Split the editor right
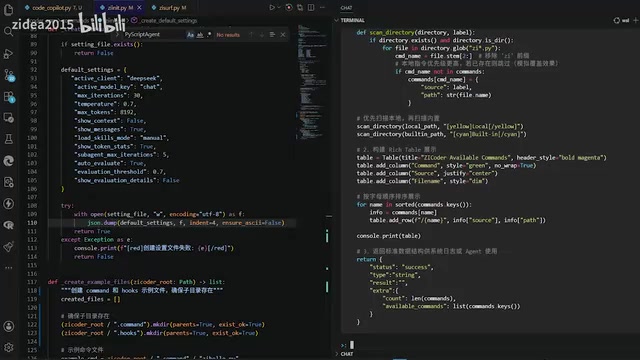This screenshot has width=640, height=360. [311, 7]
